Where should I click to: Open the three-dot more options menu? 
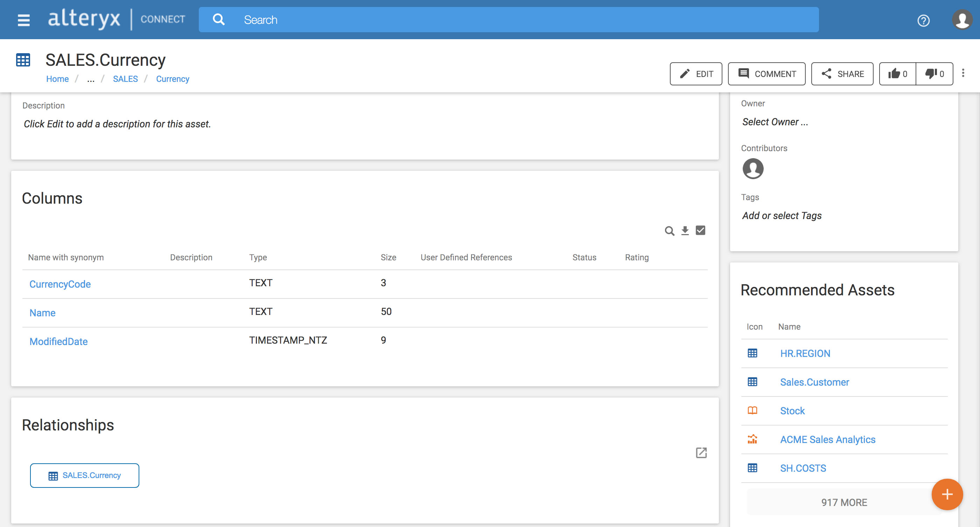coord(963,73)
